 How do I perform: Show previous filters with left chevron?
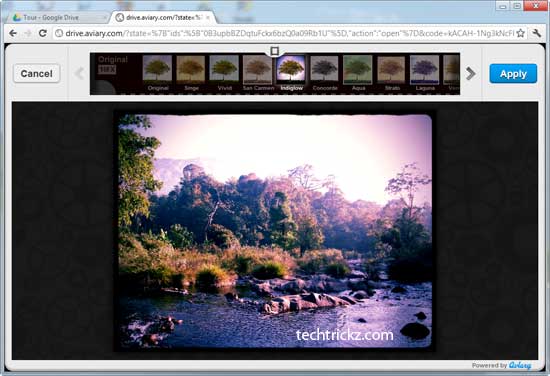pyautogui.click(x=80, y=74)
